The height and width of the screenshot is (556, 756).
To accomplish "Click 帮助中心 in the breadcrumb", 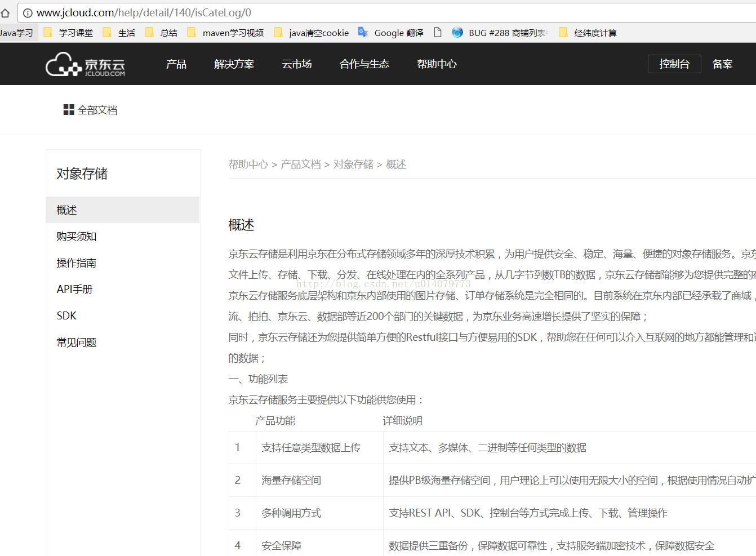I will pyautogui.click(x=248, y=164).
